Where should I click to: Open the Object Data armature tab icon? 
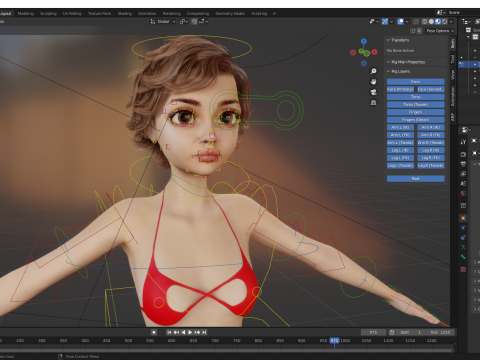point(463,247)
